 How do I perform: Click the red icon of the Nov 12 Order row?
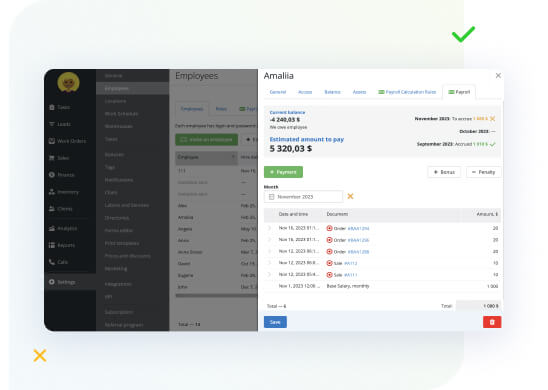click(x=329, y=252)
